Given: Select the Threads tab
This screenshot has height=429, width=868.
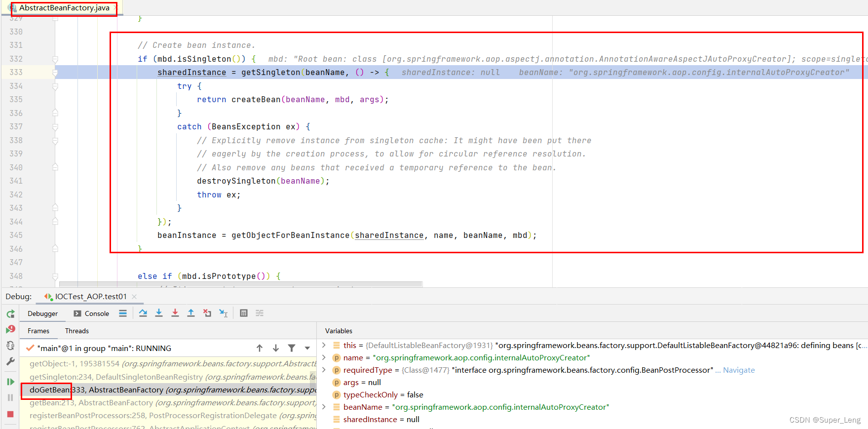Looking at the screenshot, I should coord(77,331).
